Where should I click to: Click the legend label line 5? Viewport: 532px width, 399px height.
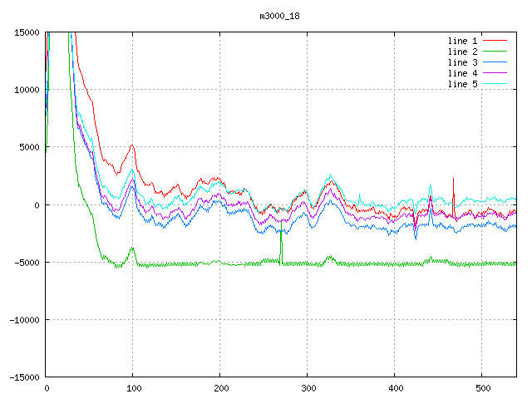462,84
